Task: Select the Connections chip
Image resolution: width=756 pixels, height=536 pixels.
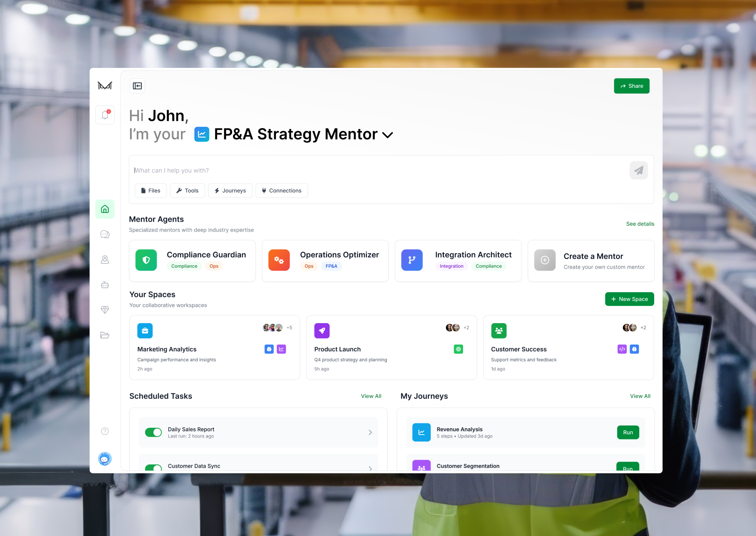Action: pyautogui.click(x=281, y=190)
